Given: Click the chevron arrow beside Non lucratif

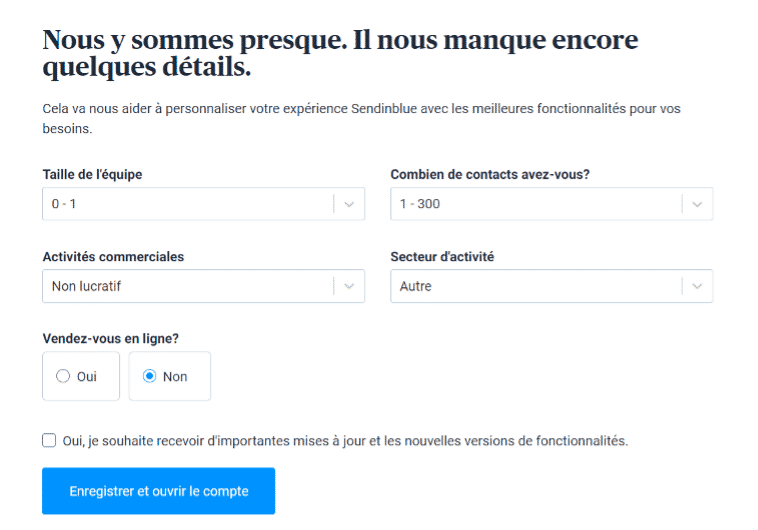Looking at the screenshot, I should click(349, 286).
